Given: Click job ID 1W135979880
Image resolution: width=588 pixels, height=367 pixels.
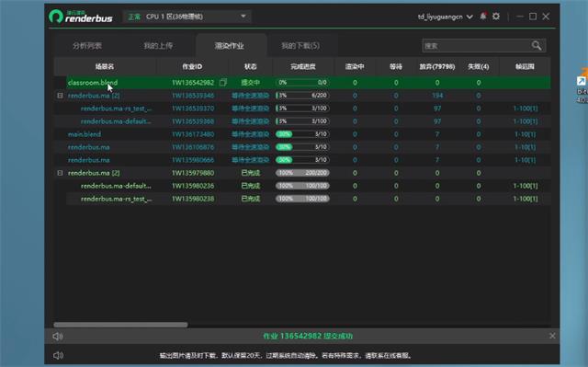Looking at the screenshot, I should tap(193, 173).
